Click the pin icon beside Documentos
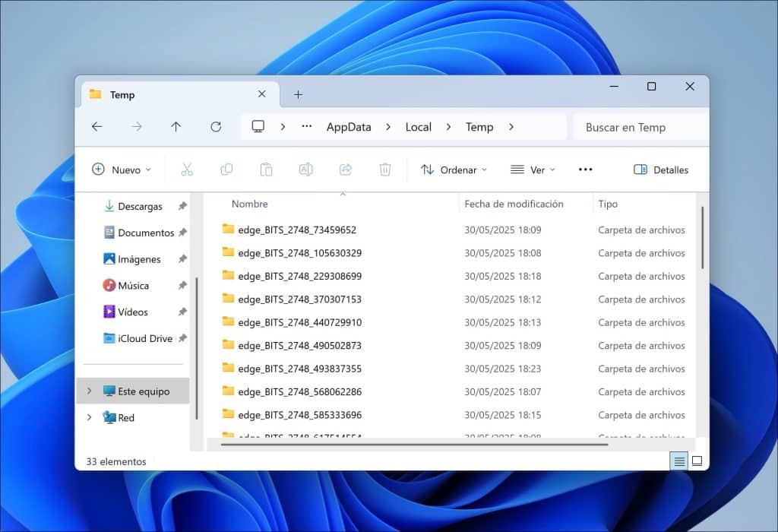This screenshot has height=532, width=778. (182, 233)
